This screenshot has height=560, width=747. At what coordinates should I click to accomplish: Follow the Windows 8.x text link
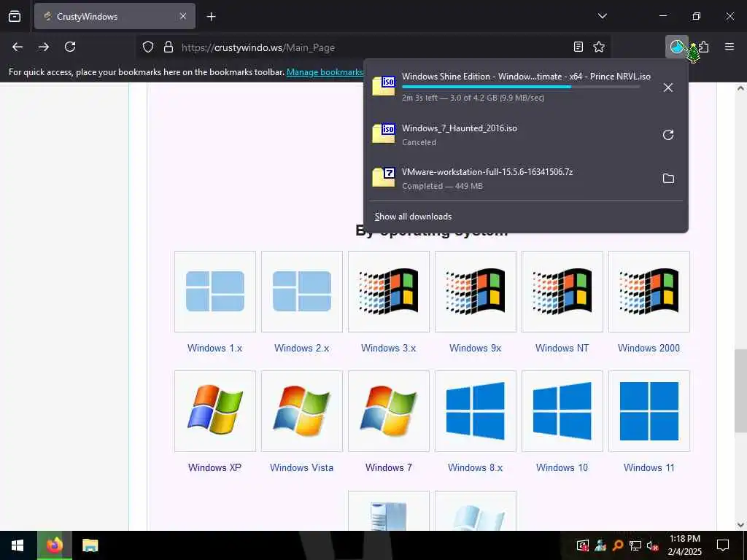[x=476, y=467]
